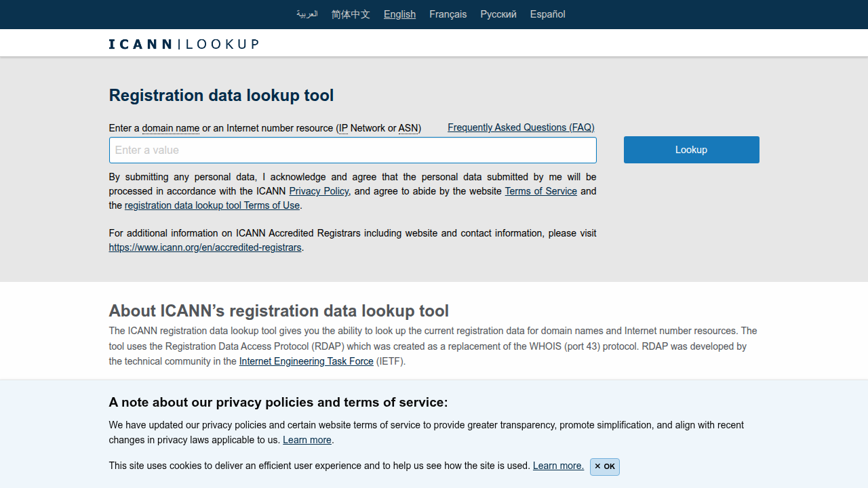Viewport: 868px width, 488px height.
Task: Switch language to Français
Action: [x=448, y=14]
